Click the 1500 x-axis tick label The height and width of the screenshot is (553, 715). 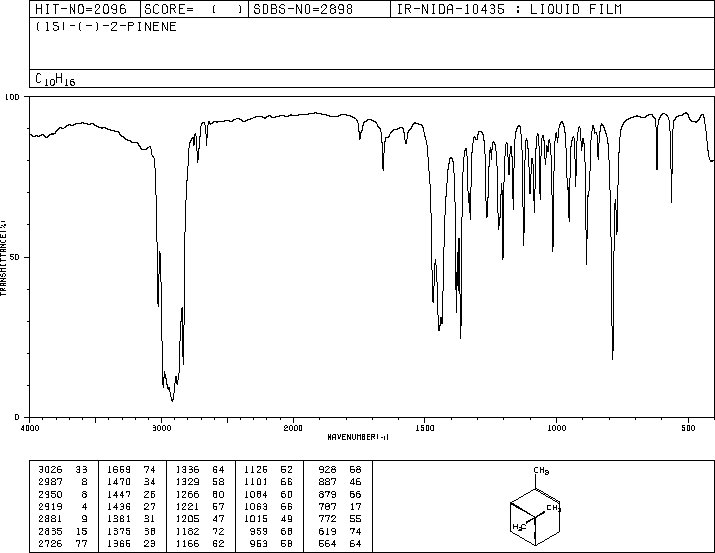click(425, 428)
